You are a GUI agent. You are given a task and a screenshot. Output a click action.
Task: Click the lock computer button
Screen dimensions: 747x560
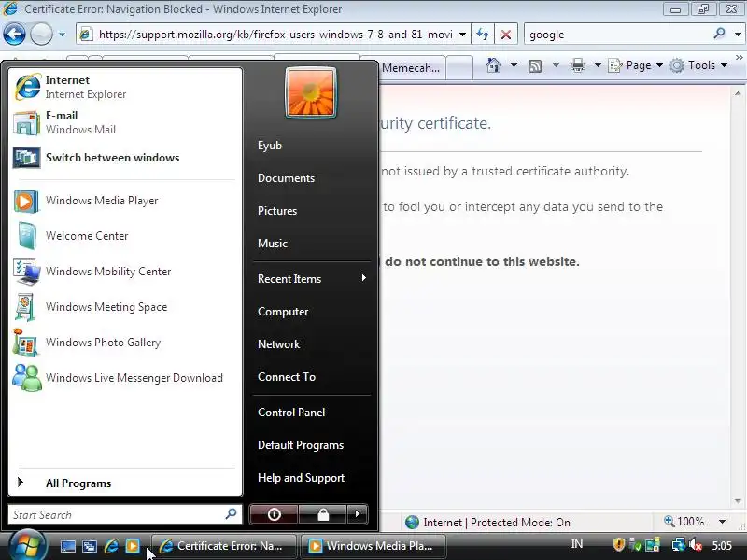(x=323, y=514)
